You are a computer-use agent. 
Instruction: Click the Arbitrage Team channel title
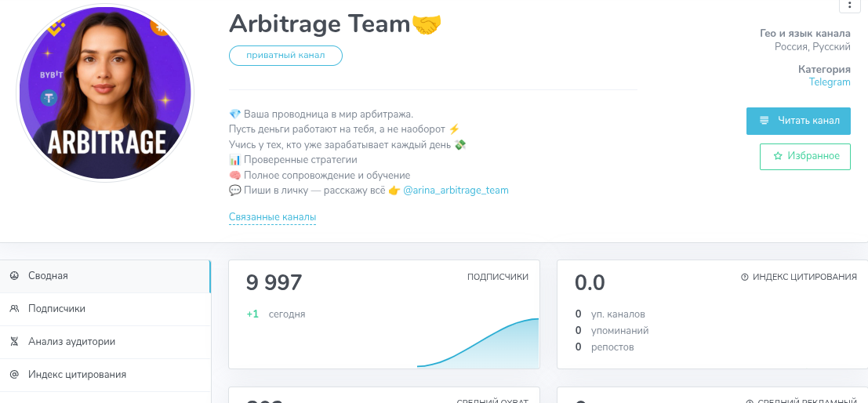point(335,24)
